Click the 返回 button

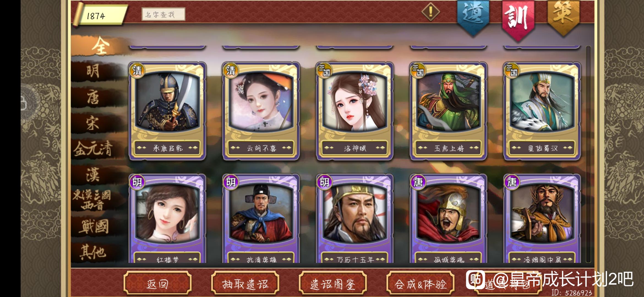[x=157, y=284]
